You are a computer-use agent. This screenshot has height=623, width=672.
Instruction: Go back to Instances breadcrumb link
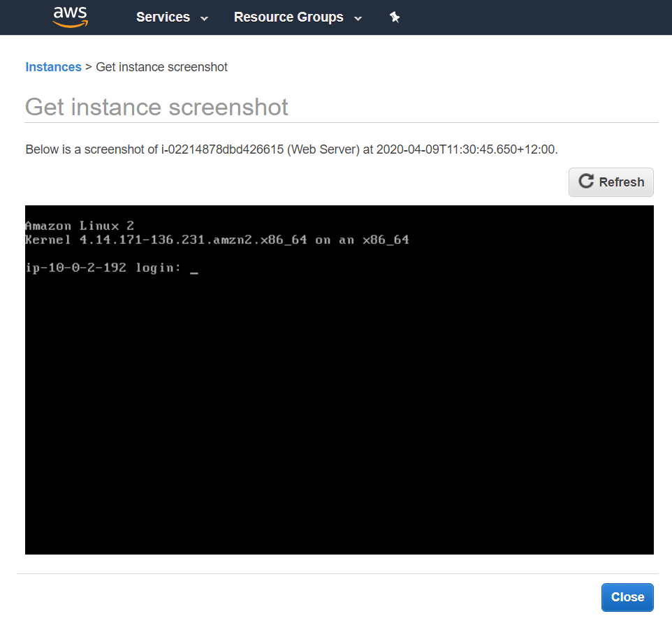click(x=53, y=67)
